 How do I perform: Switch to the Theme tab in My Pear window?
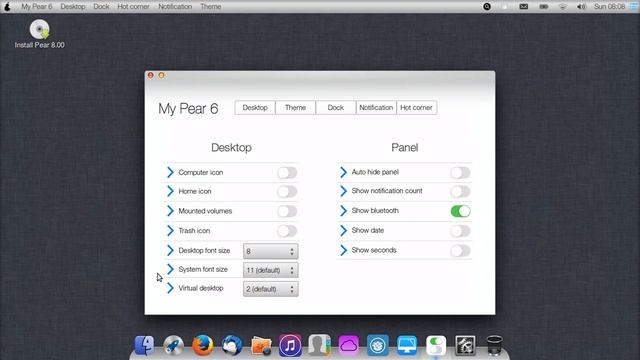coord(295,108)
